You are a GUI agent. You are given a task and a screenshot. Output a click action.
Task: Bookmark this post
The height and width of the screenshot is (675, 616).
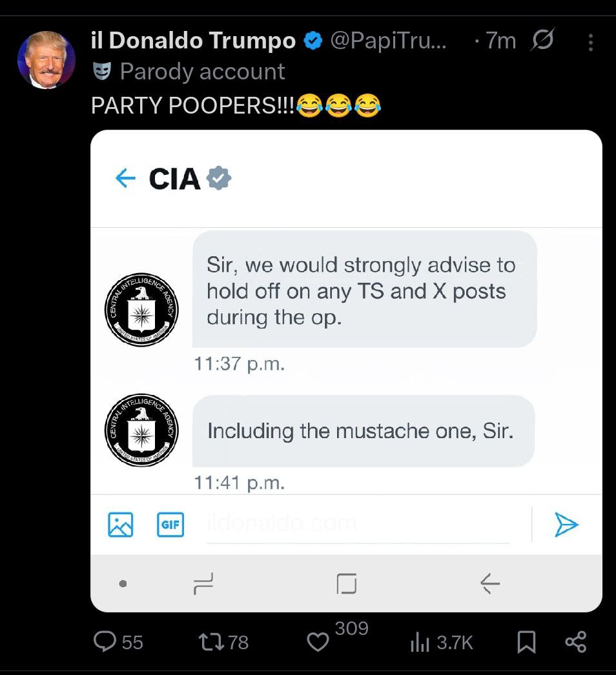point(526,641)
